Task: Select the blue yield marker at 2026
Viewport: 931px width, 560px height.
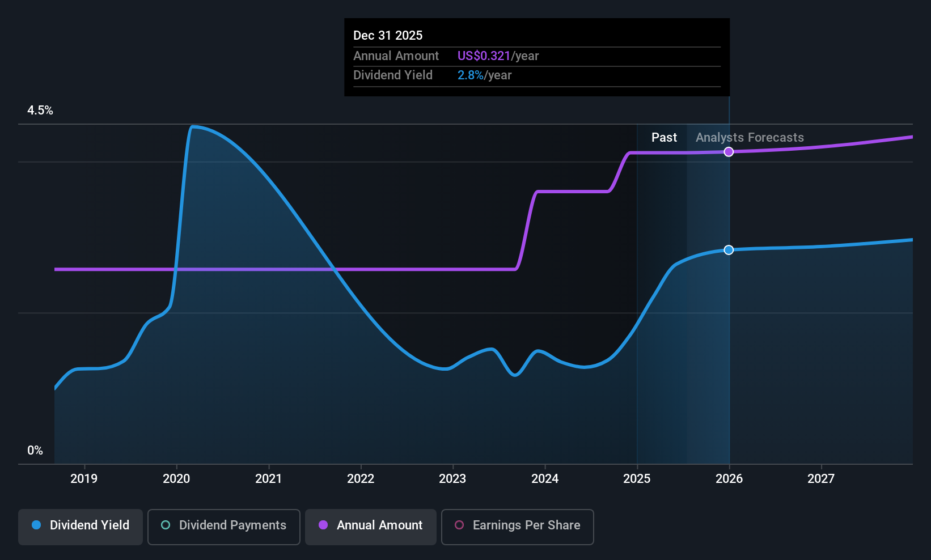Action: click(x=729, y=250)
